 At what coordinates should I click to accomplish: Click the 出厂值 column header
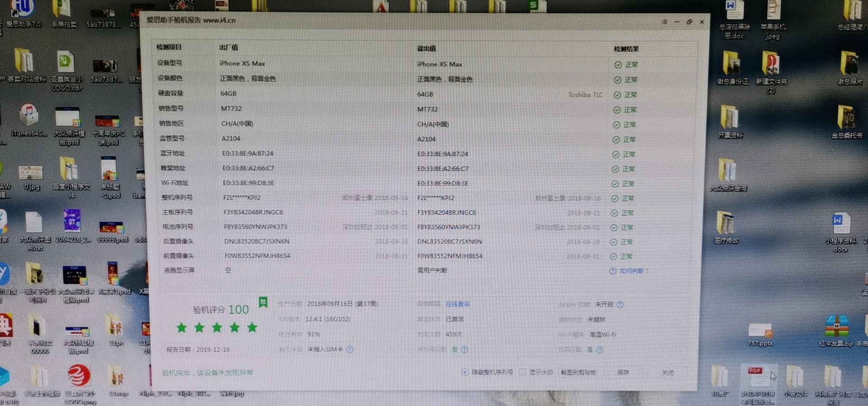click(x=229, y=48)
